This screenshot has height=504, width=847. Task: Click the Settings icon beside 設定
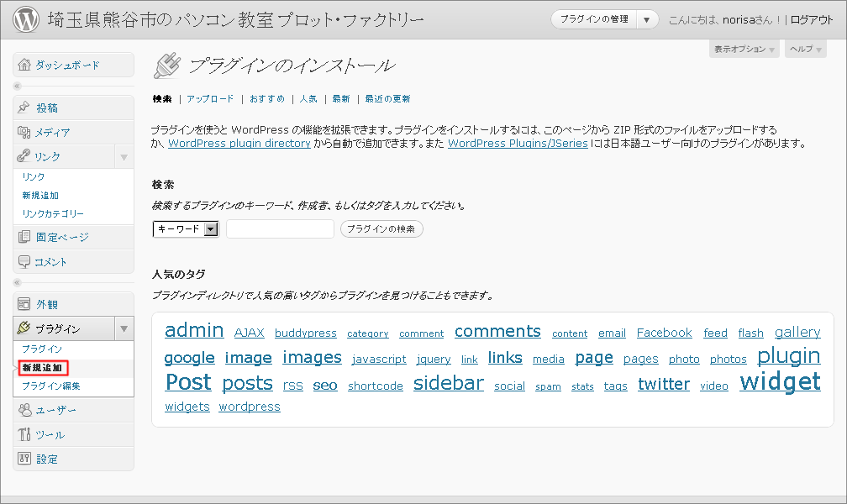24,459
